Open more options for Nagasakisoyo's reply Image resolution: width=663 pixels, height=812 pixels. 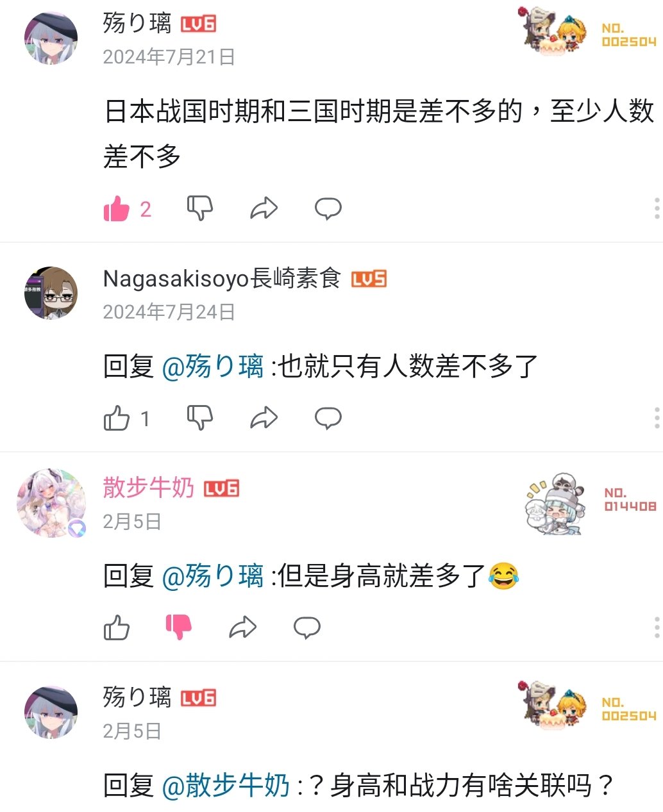click(x=657, y=418)
